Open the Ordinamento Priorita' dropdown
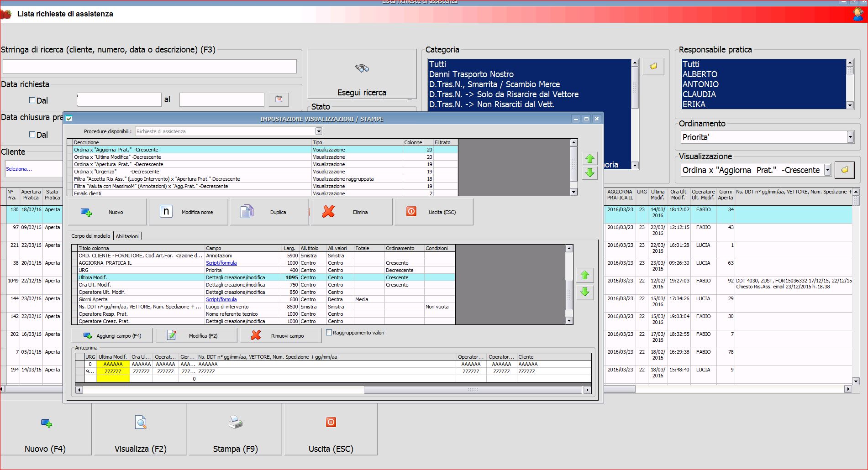The width and height of the screenshot is (868, 470). tap(850, 137)
